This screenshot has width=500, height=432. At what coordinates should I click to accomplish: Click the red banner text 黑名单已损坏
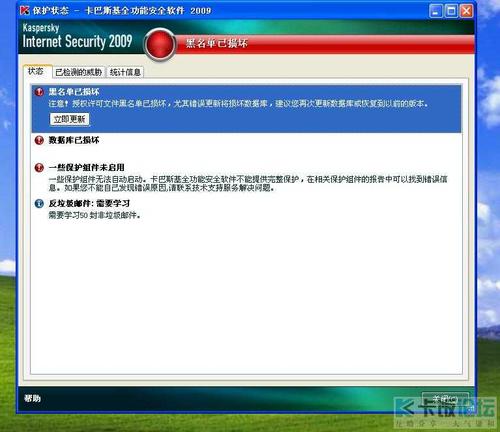click(216, 43)
